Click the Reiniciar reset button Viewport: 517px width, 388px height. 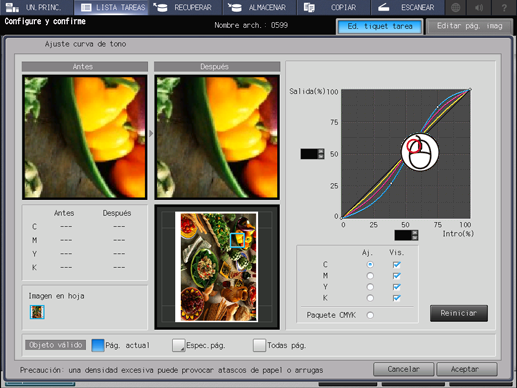click(459, 313)
